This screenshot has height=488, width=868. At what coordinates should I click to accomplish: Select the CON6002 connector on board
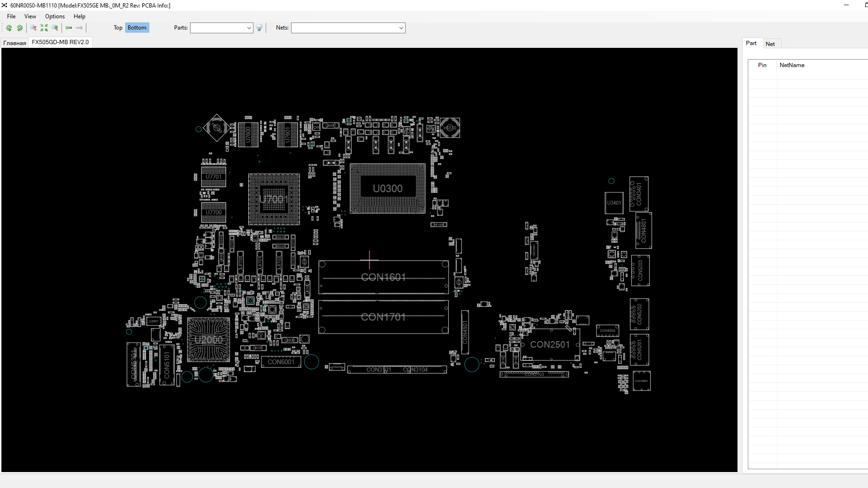(x=607, y=331)
